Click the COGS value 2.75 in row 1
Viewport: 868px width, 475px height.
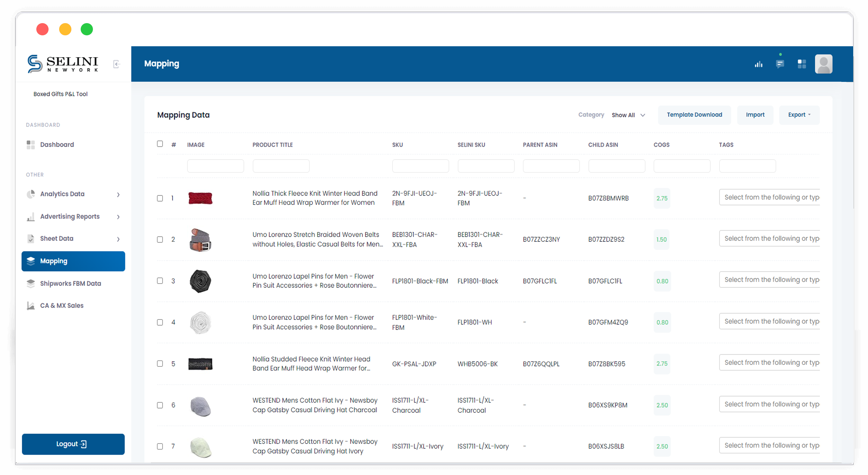pyautogui.click(x=662, y=198)
